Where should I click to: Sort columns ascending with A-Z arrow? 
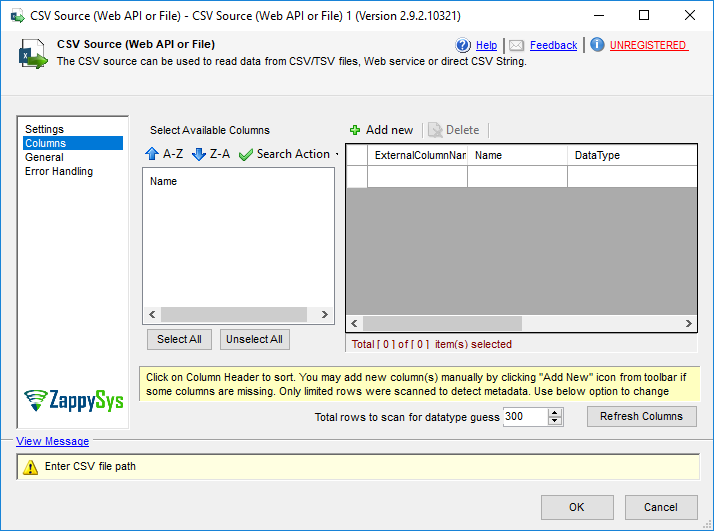coord(152,154)
